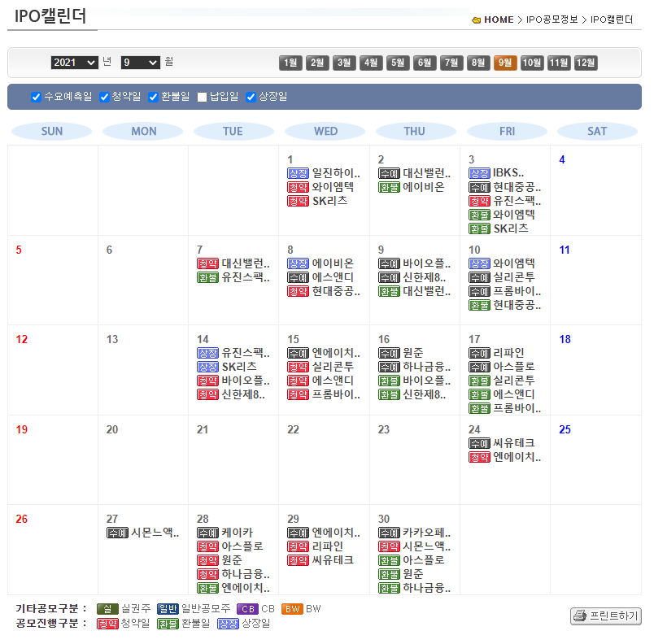Click 환불 badge beside 프롬바이.. on September 17
Viewport: 667px width, 644px height.
[x=479, y=409]
